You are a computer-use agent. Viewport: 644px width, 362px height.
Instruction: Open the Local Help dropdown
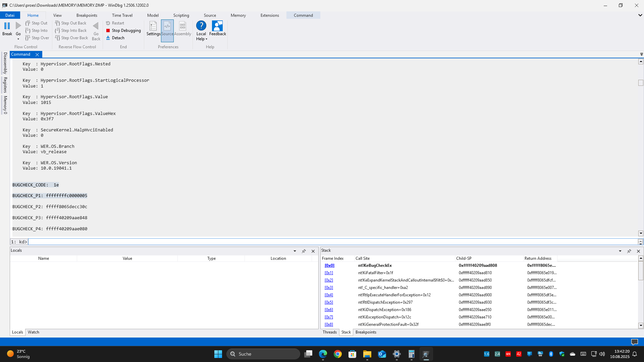coord(201,36)
